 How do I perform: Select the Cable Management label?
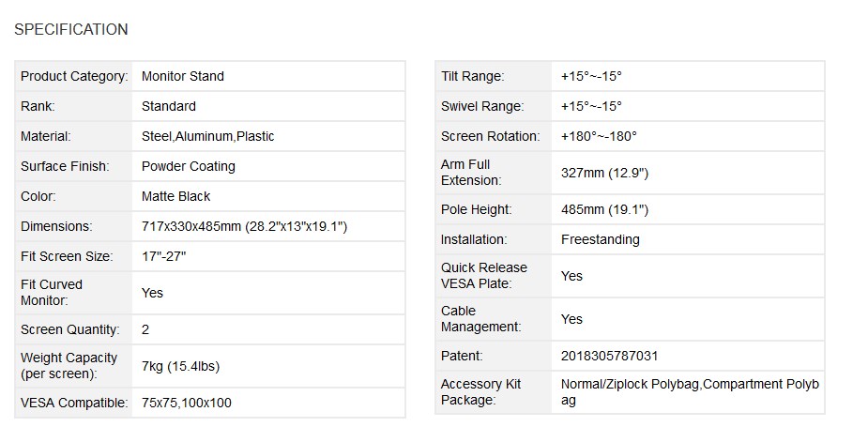click(x=481, y=318)
